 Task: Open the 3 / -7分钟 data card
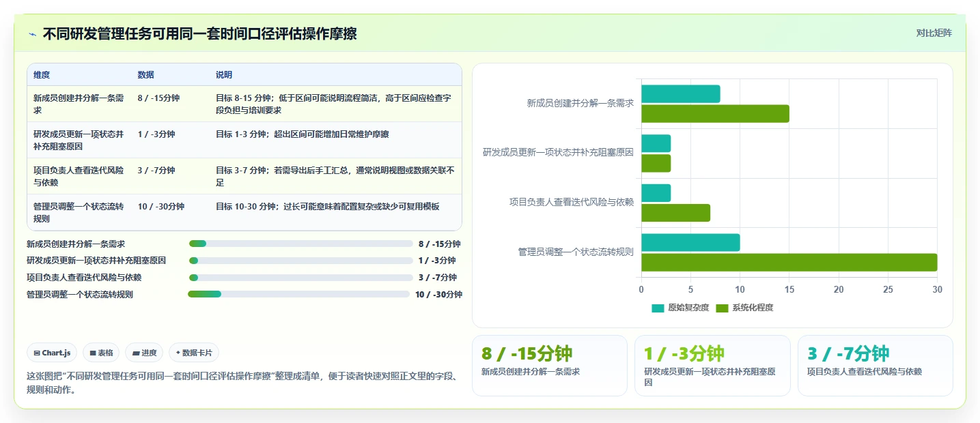875,366
